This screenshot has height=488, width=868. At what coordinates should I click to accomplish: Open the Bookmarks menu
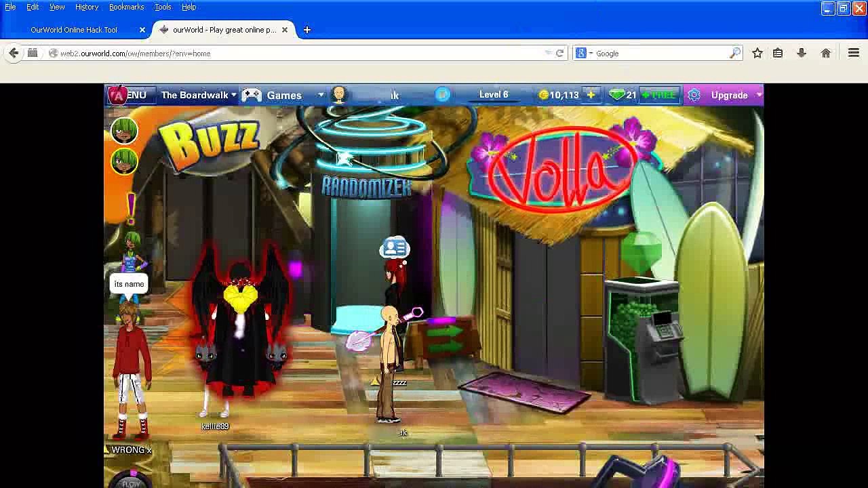tap(126, 7)
